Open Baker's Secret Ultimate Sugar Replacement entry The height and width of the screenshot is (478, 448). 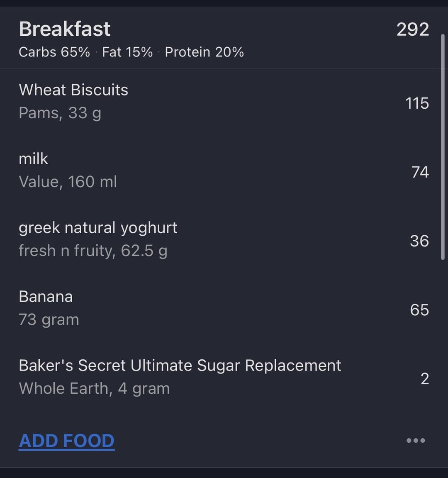(224, 377)
